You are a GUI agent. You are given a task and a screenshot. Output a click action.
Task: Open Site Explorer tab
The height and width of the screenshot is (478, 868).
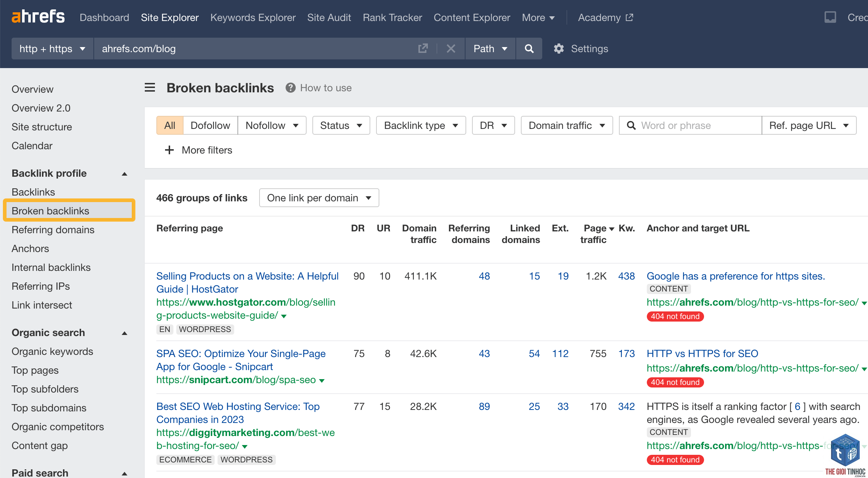[170, 17]
